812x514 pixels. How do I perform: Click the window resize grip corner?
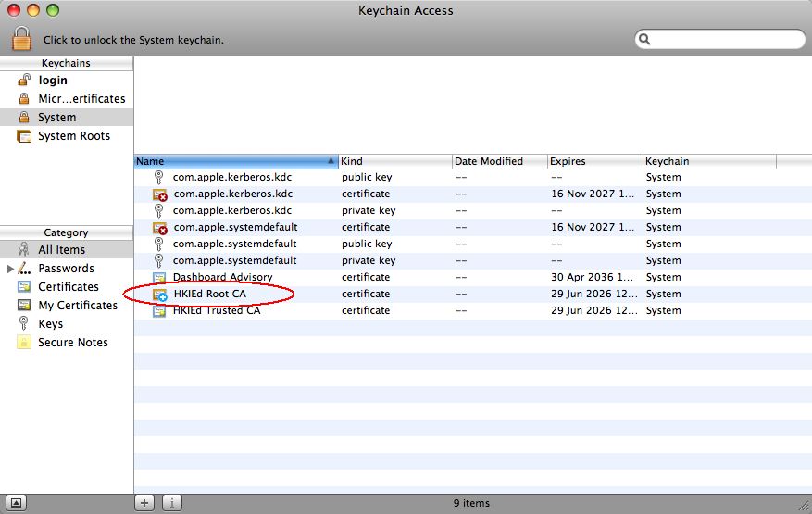[x=805, y=507]
